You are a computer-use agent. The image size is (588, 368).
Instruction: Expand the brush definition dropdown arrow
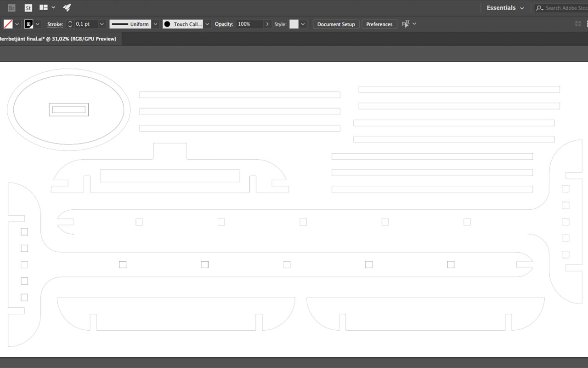(x=207, y=24)
